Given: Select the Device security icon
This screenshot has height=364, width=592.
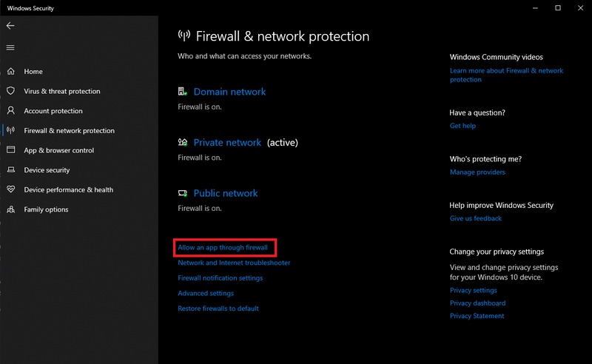Looking at the screenshot, I should (10, 170).
